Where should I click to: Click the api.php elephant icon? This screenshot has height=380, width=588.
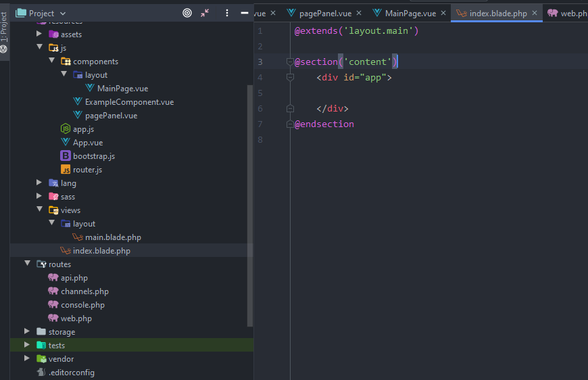tap(53, 277)
